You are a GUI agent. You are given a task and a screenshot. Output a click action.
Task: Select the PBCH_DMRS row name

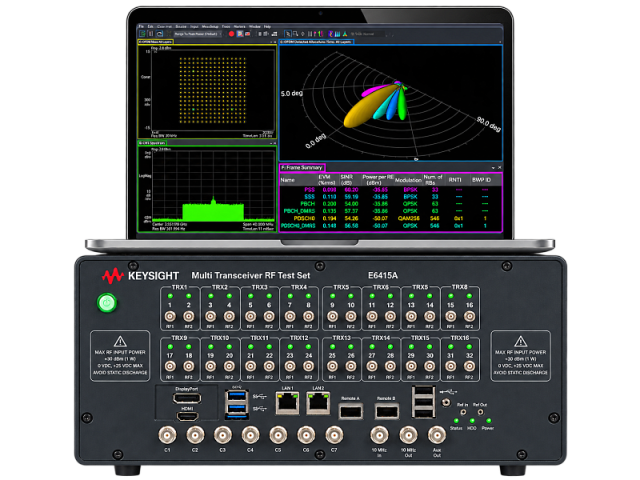299,211
